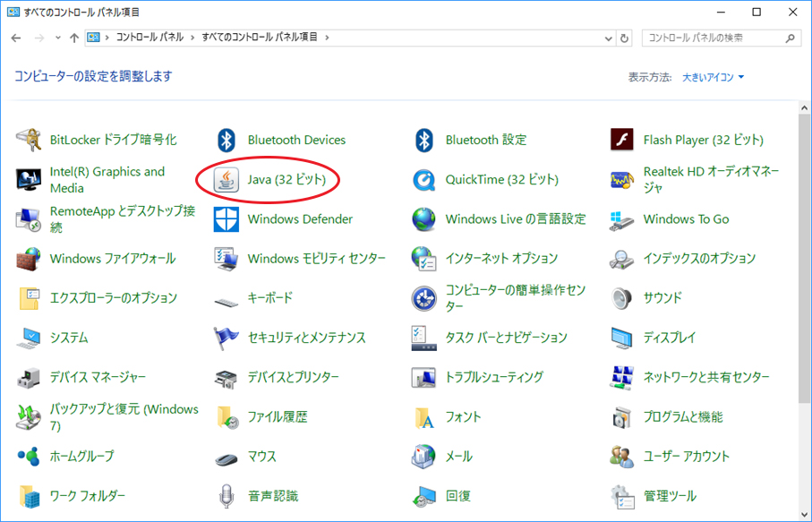Open the サウンド speaker icon
The width and height of the screenshot is (812, 522).
[622, 298]
